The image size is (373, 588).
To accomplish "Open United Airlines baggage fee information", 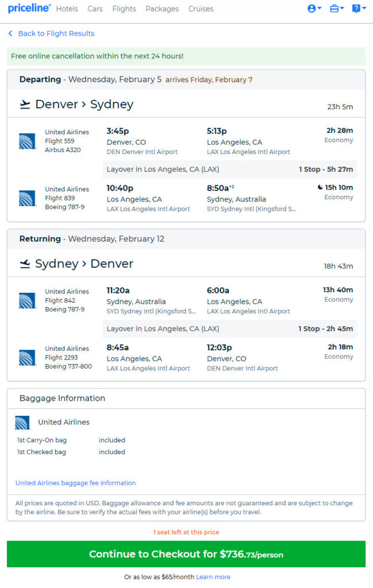I will 76,483.
